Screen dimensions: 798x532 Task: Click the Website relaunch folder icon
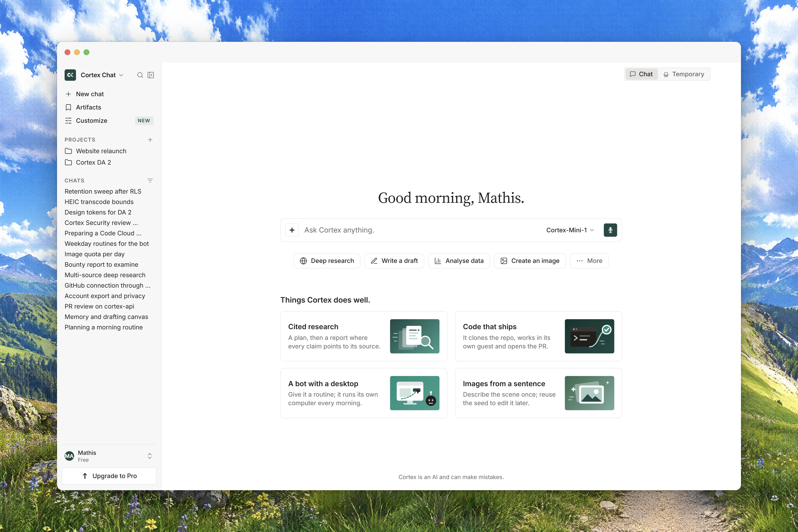click(x=68, y=151)
